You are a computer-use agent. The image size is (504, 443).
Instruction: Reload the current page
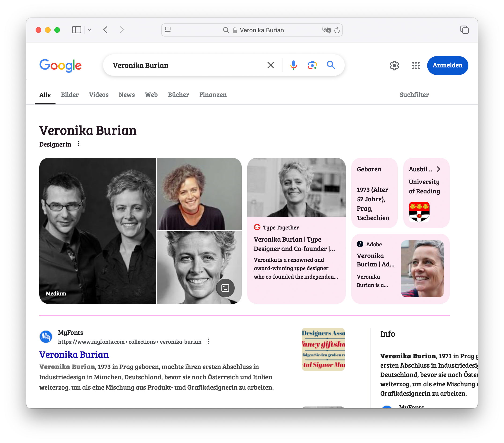tap(337, 30)
